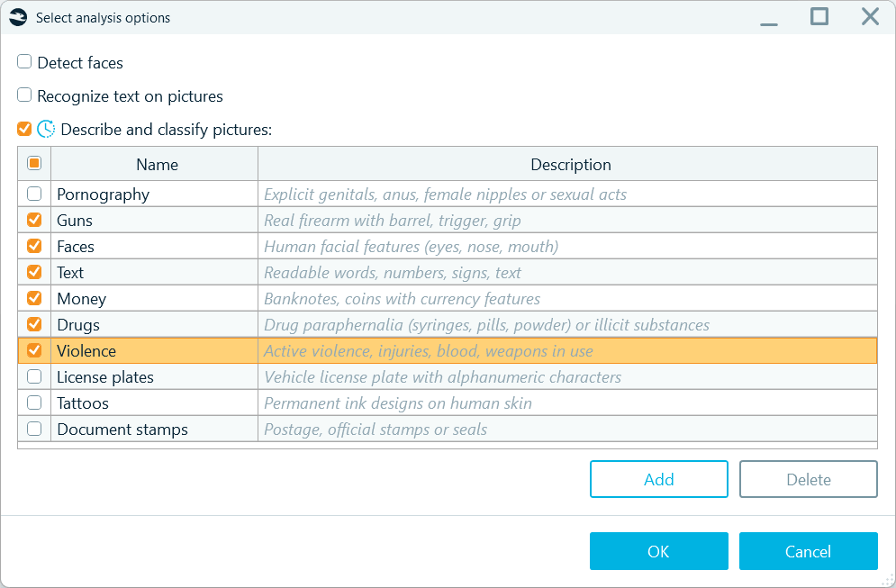Select the Text category row name
The width and height of the screenshot is (896, 588).
tap(70, 272)
